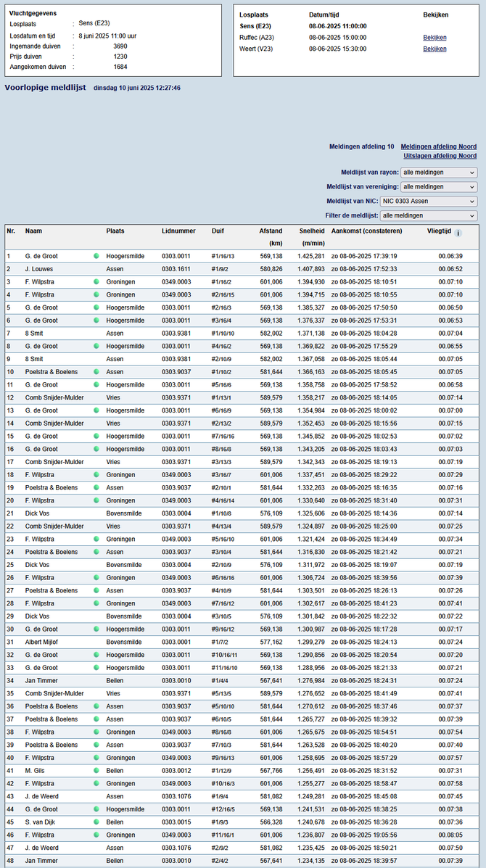The height and width of the screenshot is (868, 486).
Task: Click Bekijken link for Weert (V23)
Action: [x=434, y=49]
